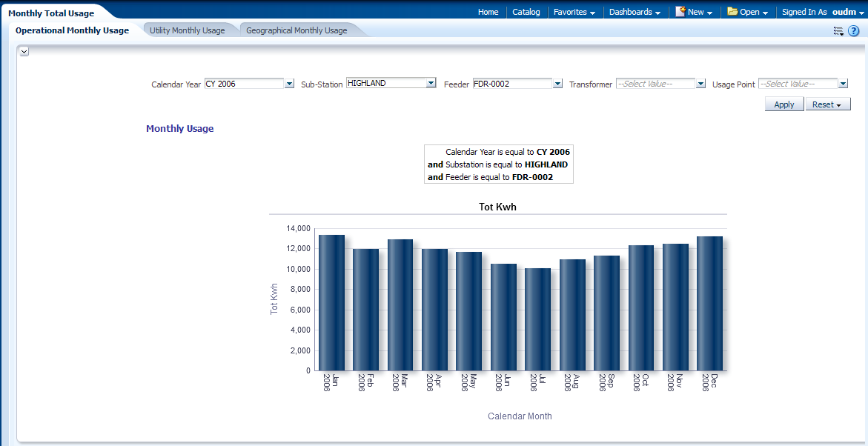
Task: Click the Monthly Usage section title
Action: pyautogui.click(x=180, y=128)
